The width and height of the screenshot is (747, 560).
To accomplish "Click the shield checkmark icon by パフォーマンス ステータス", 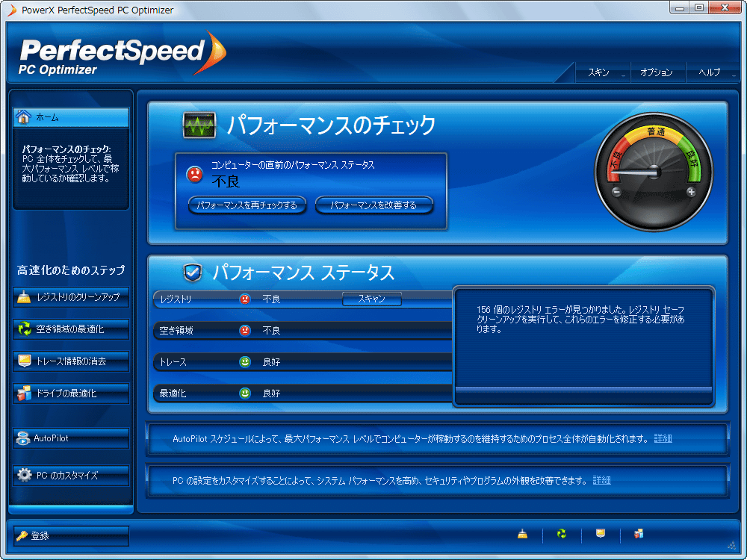I will point(193,273).
